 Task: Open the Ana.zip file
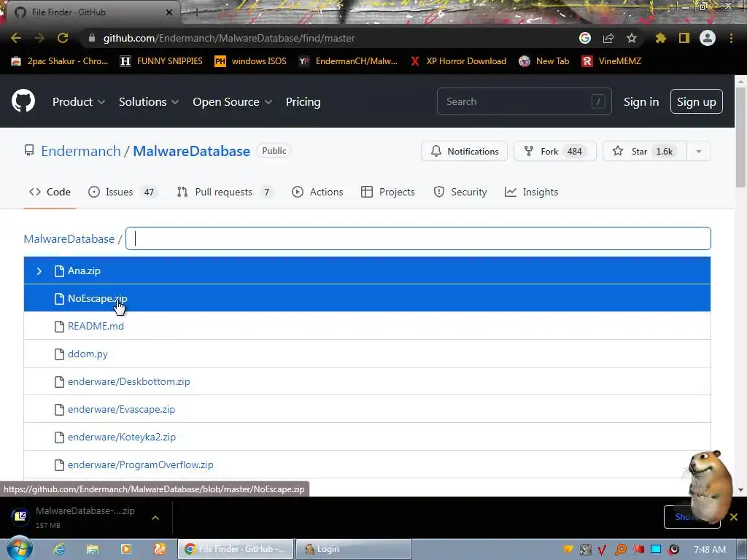pos(84,271)
